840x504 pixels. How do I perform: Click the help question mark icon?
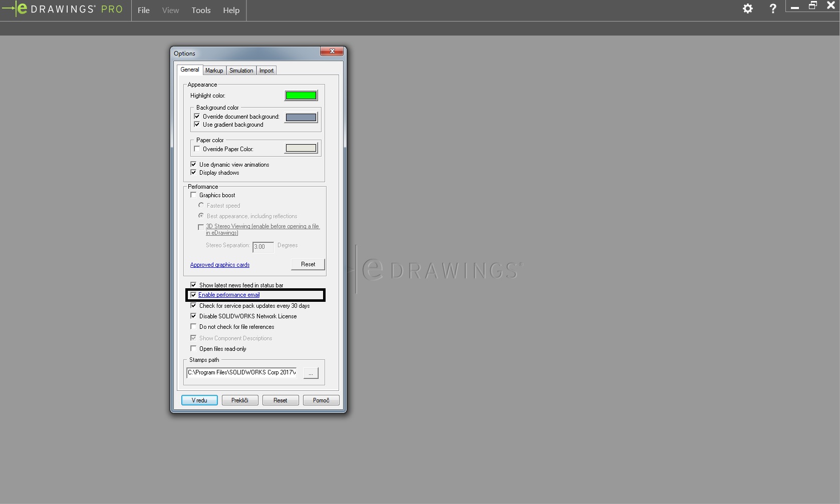(x=773, y=9)
